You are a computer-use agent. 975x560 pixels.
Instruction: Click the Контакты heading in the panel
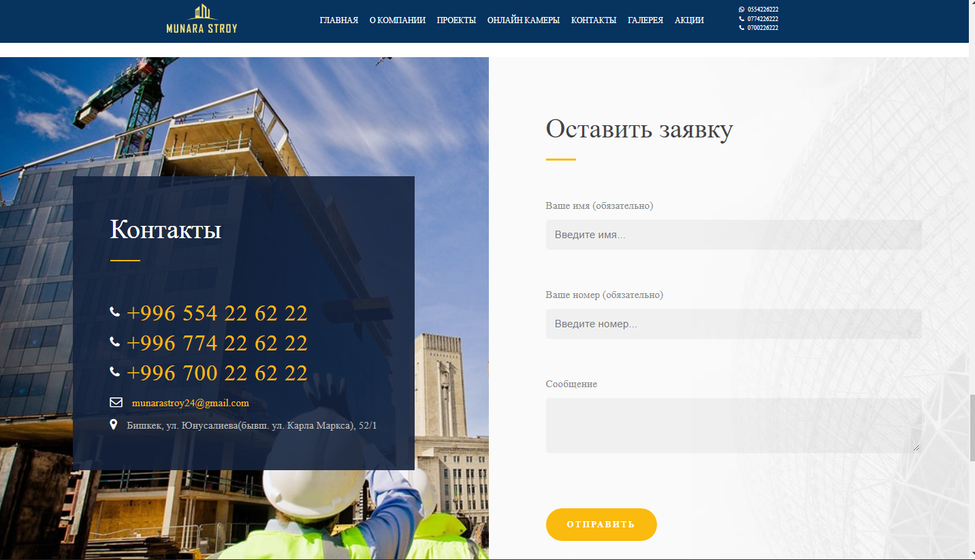click(165, 229)
